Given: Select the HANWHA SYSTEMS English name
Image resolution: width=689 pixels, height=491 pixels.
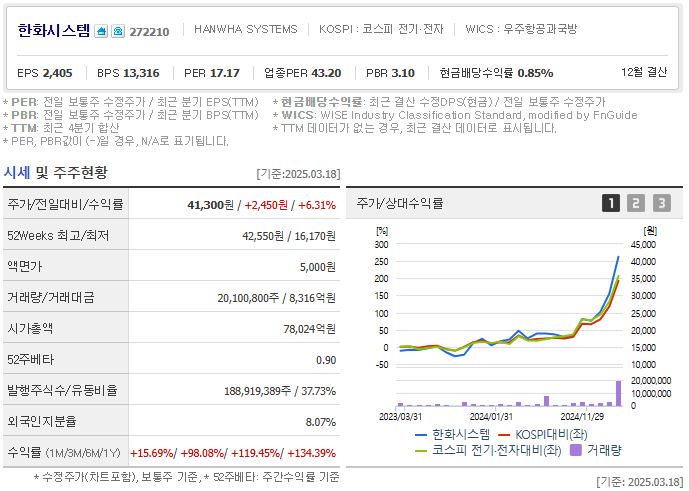Looking at the screenshot, I should (x=246, y=29).
